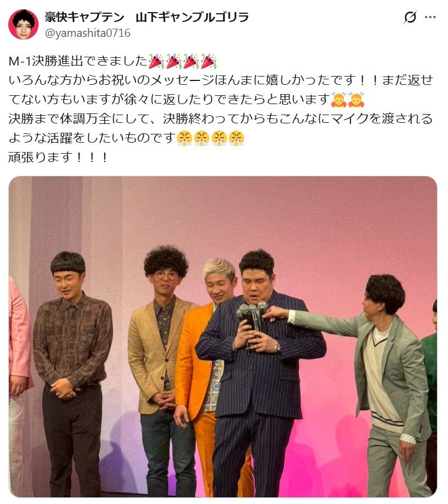Image resolution: width=448 pixels, height=504 pixels.
Task: Click the last party popper emoji
Action: coord(208,61)
